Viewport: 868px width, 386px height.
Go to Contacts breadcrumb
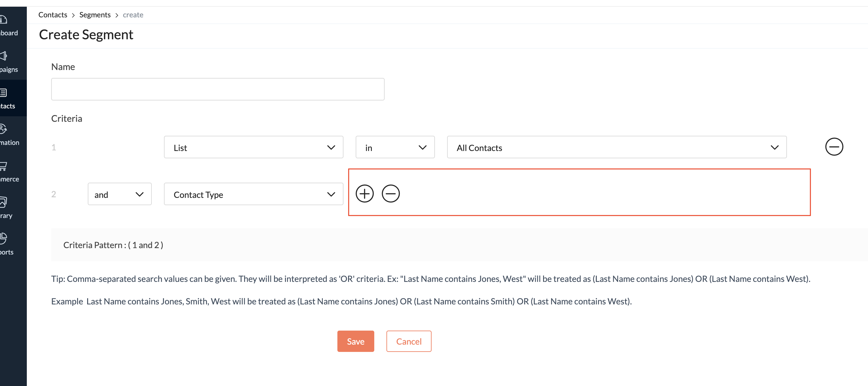coord(52,15)
